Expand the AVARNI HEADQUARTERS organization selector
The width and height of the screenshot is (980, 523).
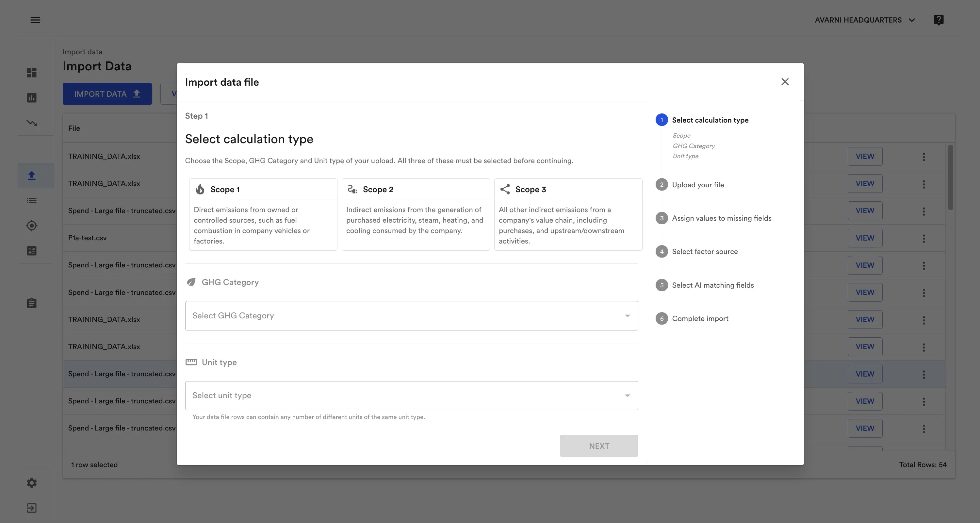point(865,20)
